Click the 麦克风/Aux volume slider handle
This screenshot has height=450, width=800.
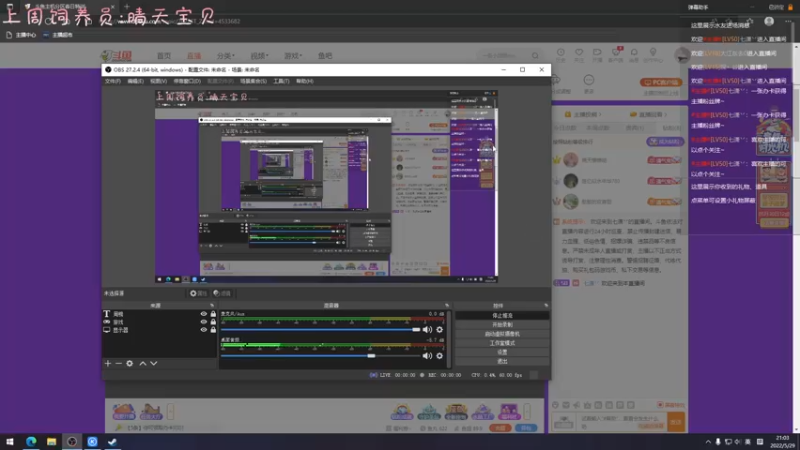point(416,330)
